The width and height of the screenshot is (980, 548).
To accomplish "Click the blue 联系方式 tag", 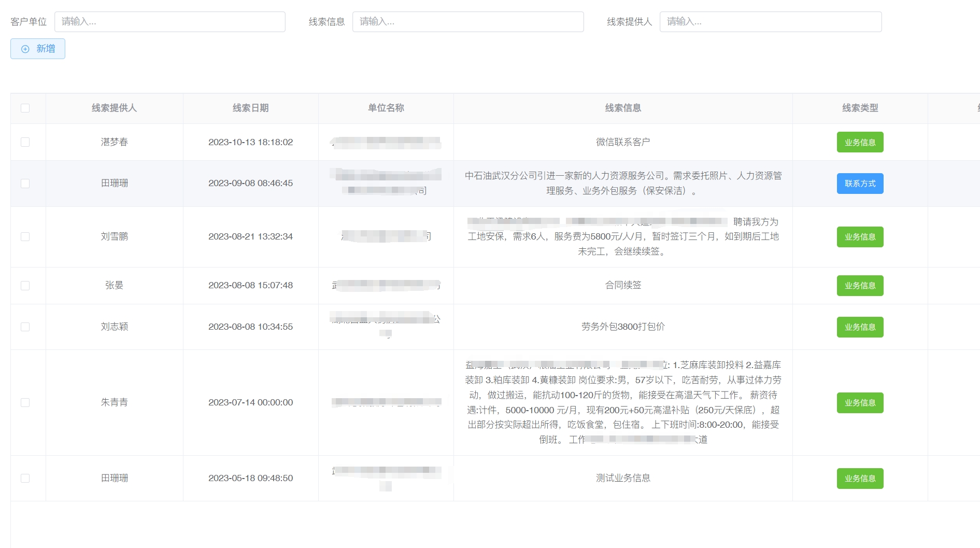I will click(860, 184).
